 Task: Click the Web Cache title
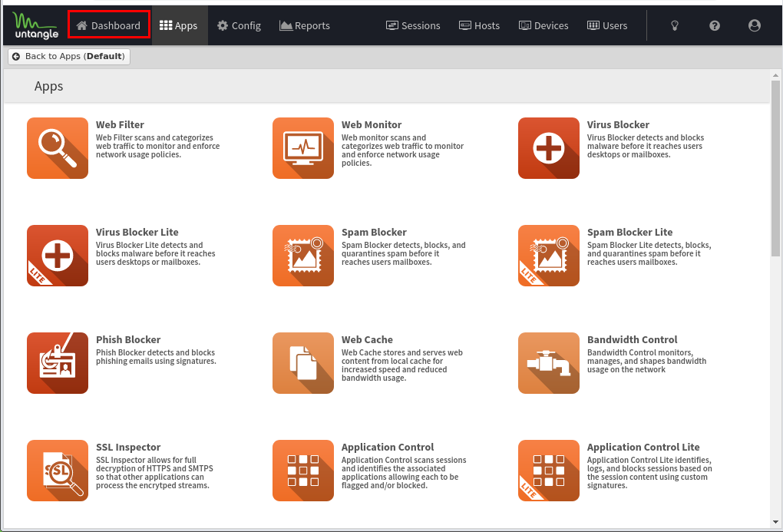[367, 339]
